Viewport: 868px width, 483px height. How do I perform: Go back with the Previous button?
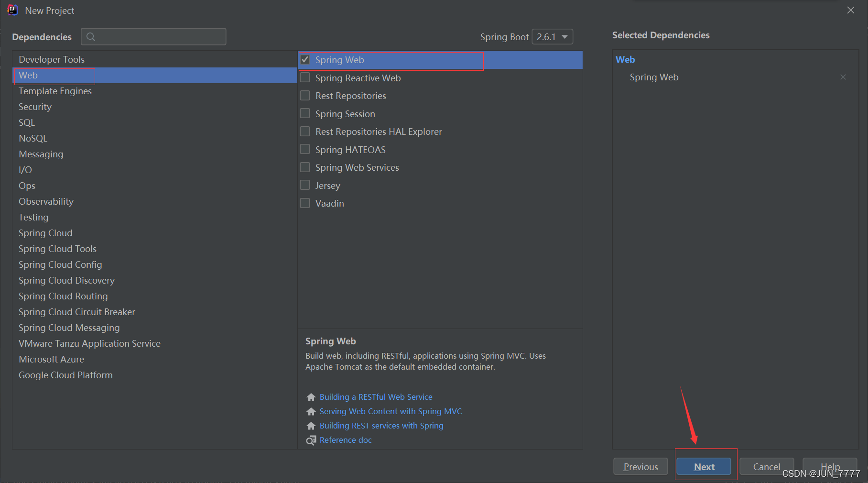click(x=640, y=467)
